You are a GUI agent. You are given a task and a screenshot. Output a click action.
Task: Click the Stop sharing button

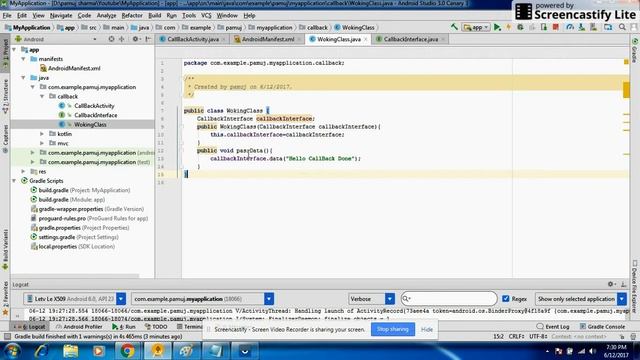tap(393, 329)
